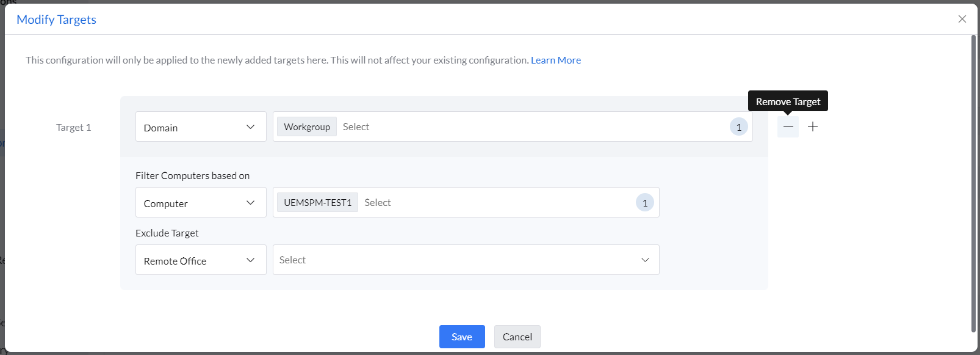The width and height of the screenshot is (980, 355).
Task: Expand the empty Exclude Target Select list
Action: [x=466, y=260]
